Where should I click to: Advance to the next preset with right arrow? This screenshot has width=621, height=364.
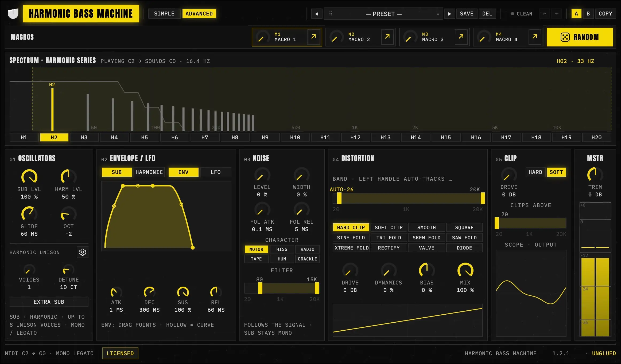449,14
